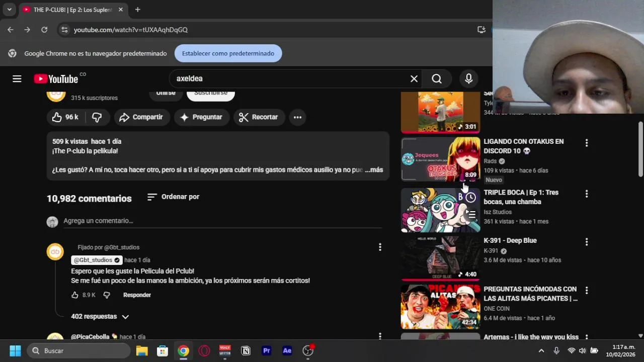Open the @Gbt_studios channel badge link
The height and width of the screenshot is (362, 644).
coord(97,260)
